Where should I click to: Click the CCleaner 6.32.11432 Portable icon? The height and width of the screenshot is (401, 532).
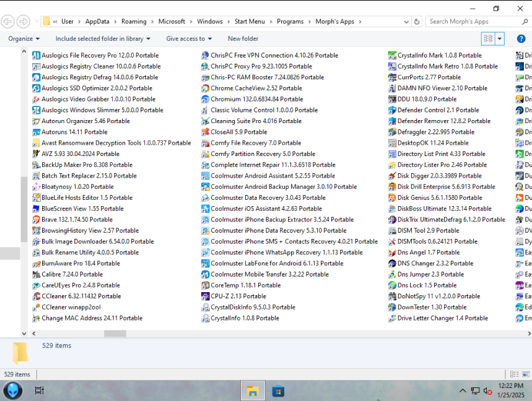[x=36, y=296]
